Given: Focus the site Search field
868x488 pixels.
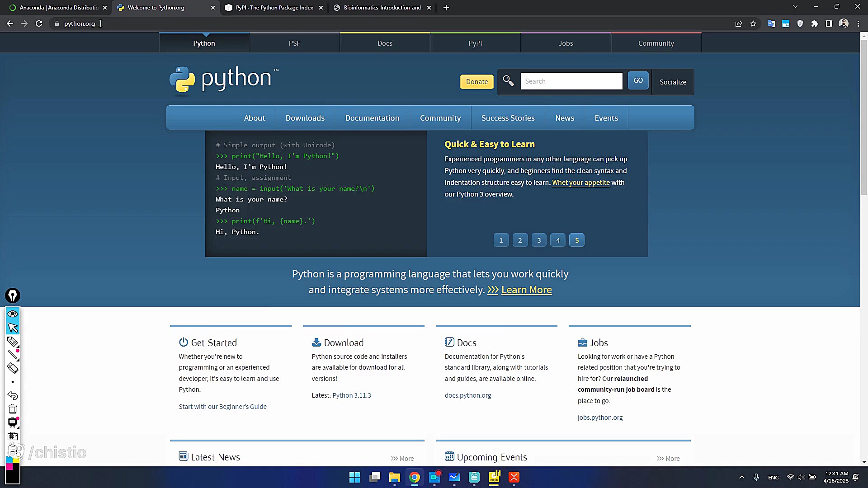Looking at the screenshot, I should tap(571, 81).
